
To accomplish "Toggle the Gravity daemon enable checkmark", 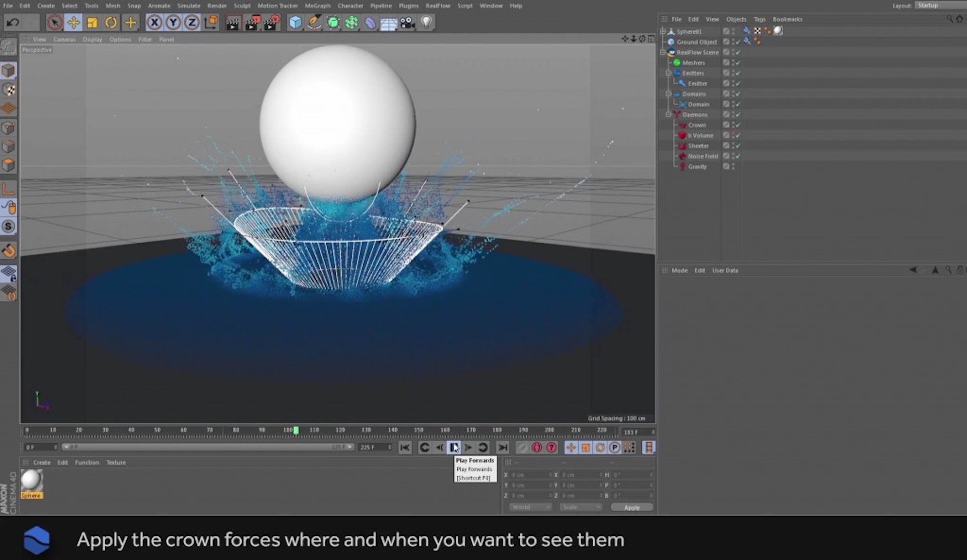I will point(738,167).
